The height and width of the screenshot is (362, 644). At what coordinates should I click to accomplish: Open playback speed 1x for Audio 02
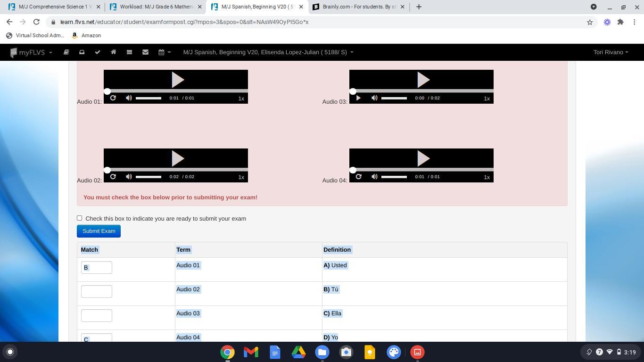pos(241,177)
